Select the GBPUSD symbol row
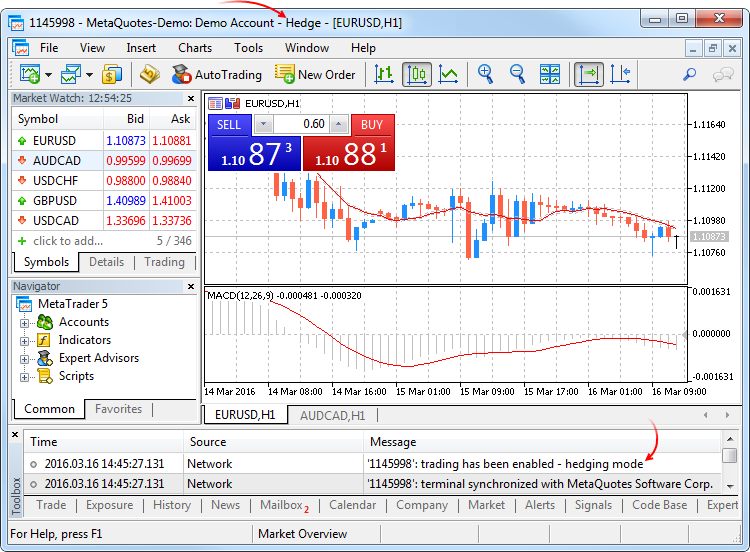Image resolution: width=750 pixels, height=552 pixels. (56, 200)
